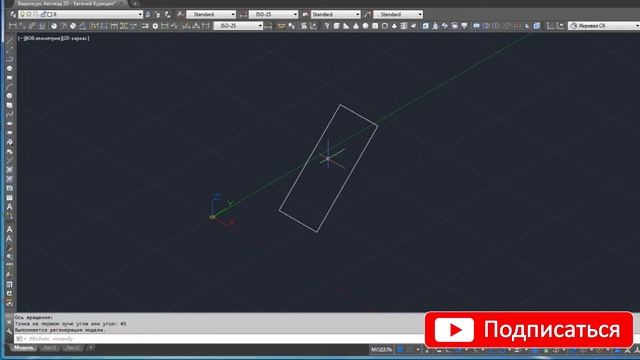Activate the Revolve tool
Screen dimensions: 640x360
pyautogui.click(x=455, y=26)
